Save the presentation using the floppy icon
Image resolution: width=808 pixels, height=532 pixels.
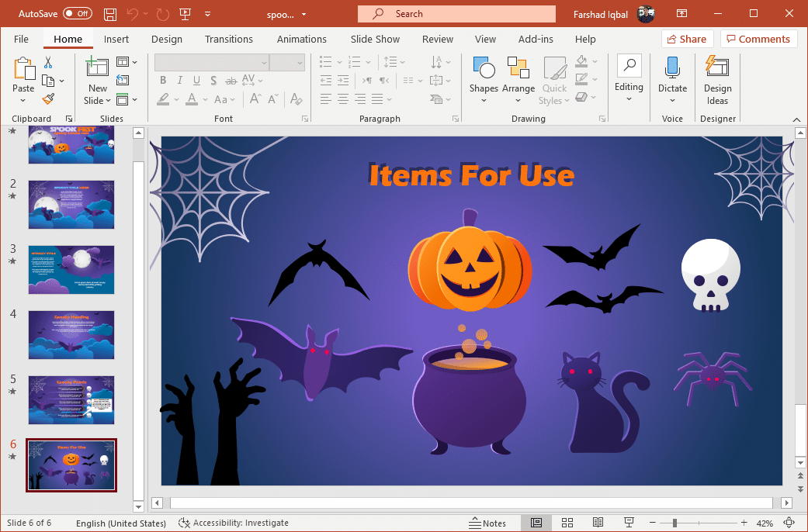(x=110, y=14)
